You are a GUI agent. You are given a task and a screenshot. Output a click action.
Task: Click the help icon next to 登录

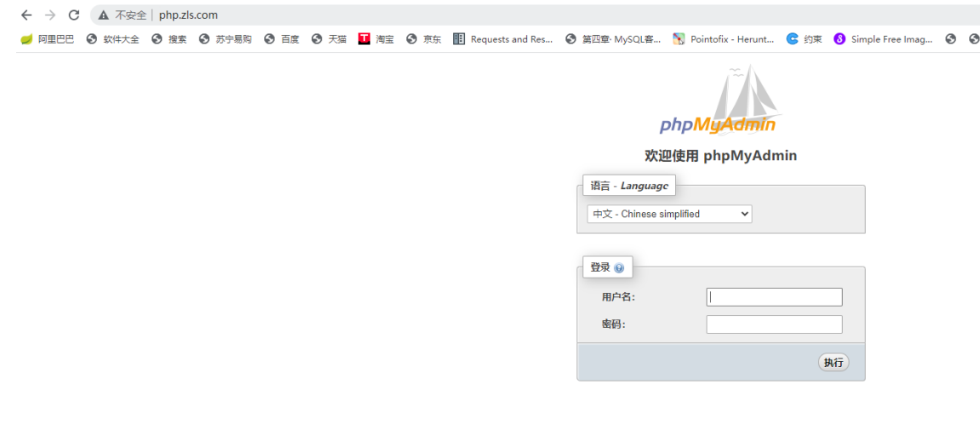(619, 268)
